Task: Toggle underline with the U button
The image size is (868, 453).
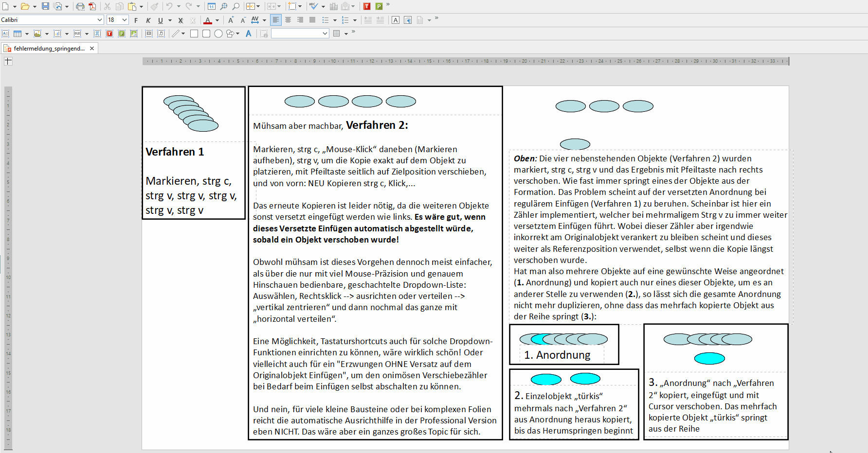Action: click(x=160, y=20)
